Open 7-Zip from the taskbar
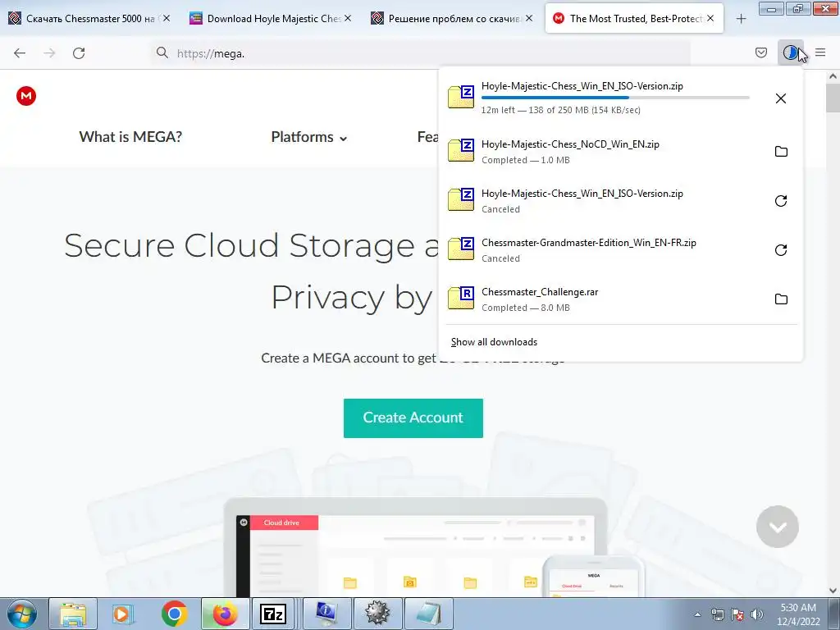Screen dimensions: 840x630 [x=273, y=614]
